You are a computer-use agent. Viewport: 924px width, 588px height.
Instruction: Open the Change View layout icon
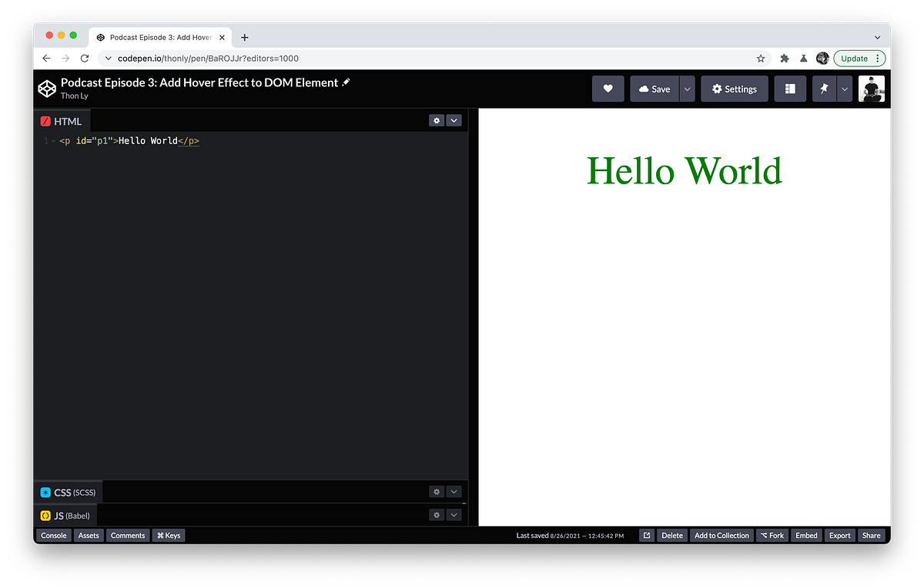(790, 89)
